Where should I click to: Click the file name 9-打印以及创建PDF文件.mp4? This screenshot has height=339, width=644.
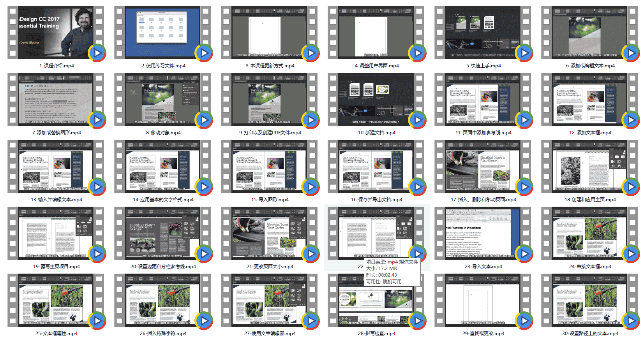270,133
